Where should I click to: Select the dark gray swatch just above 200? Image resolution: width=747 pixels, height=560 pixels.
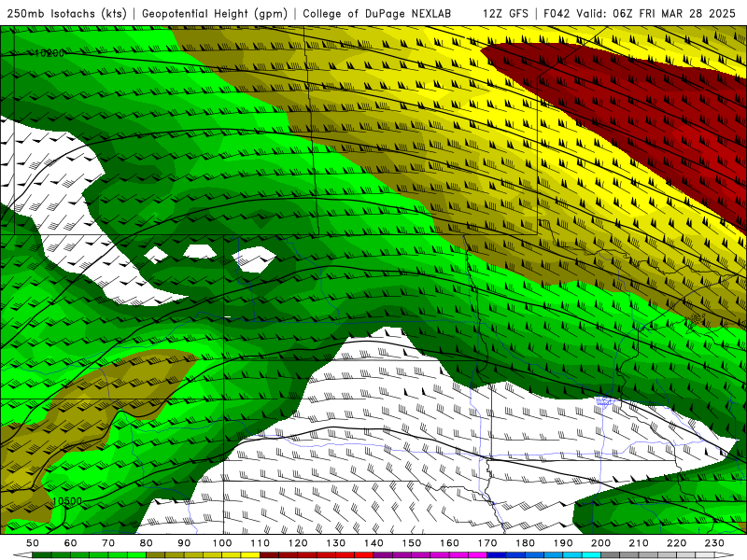pyautogui.click(x=611, y=555)
